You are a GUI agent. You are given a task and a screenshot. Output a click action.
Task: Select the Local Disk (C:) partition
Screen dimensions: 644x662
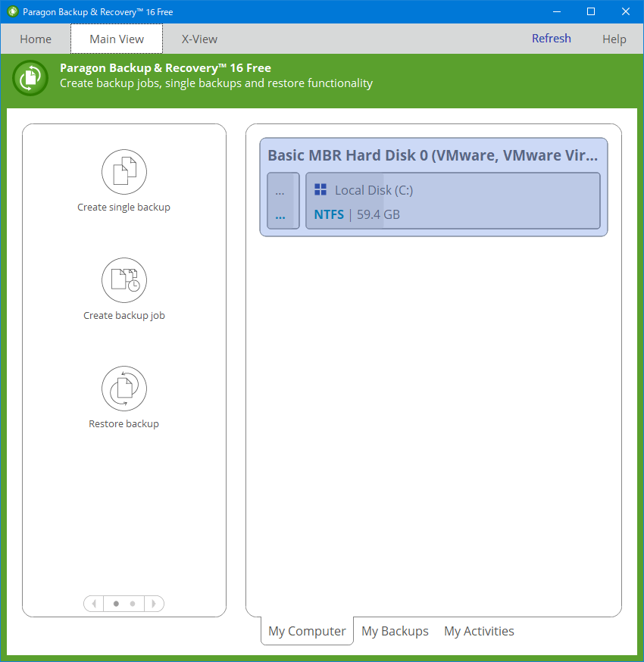click(453, 201)
